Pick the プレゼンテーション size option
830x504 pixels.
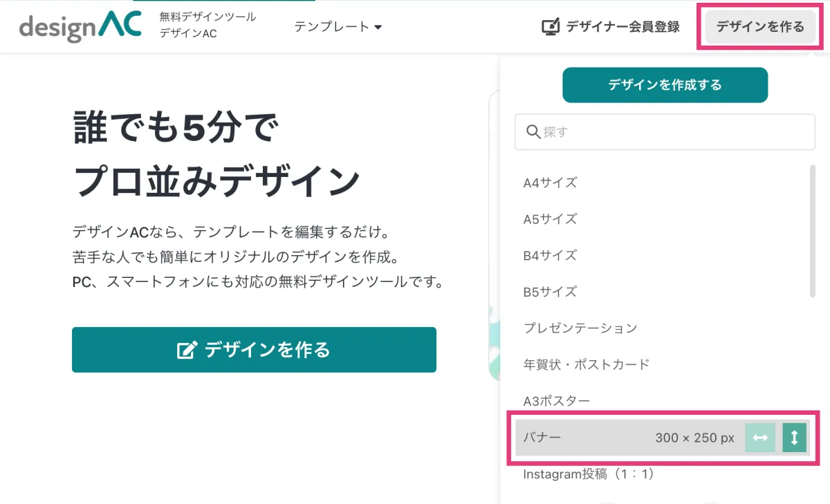click(x=579, y=328)
